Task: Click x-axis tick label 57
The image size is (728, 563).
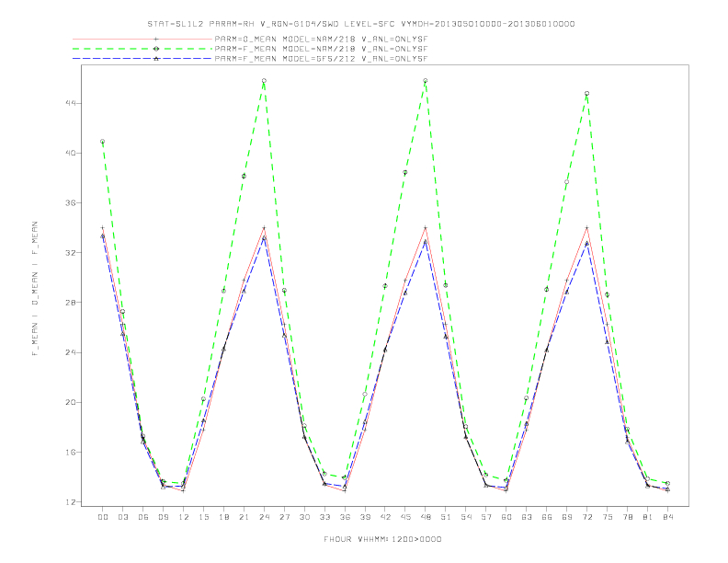Action: click(x=486, y=517)
